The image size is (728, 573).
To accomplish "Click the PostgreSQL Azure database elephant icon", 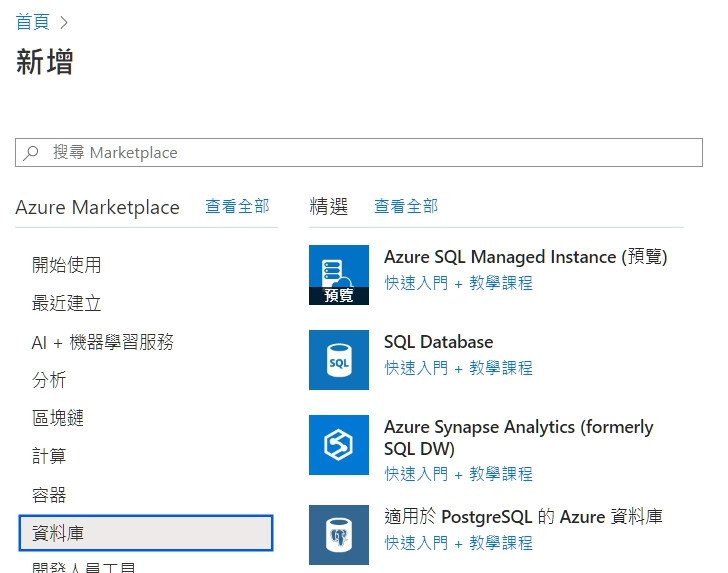I will click(338, 535).
